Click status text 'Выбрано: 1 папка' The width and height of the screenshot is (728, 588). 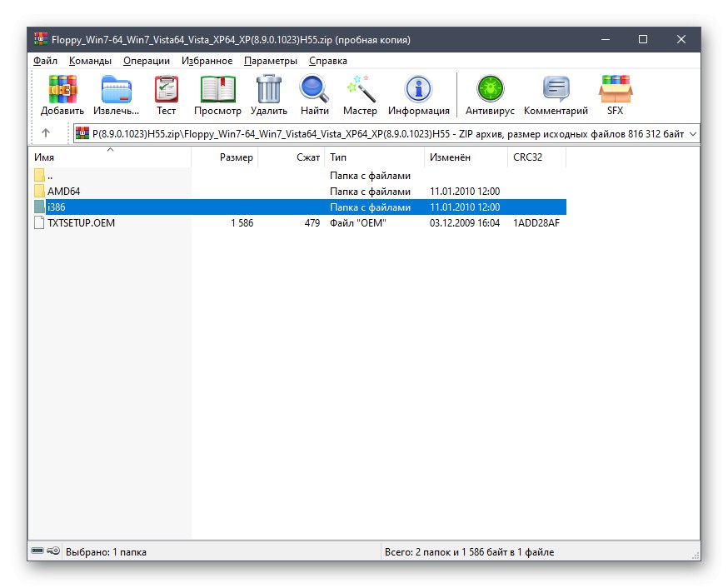106,552
